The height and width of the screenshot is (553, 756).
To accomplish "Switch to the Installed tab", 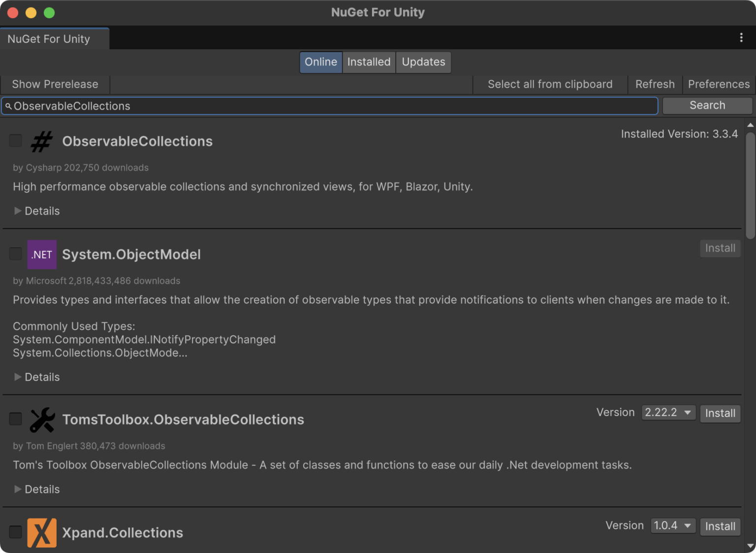I will 369,62.
